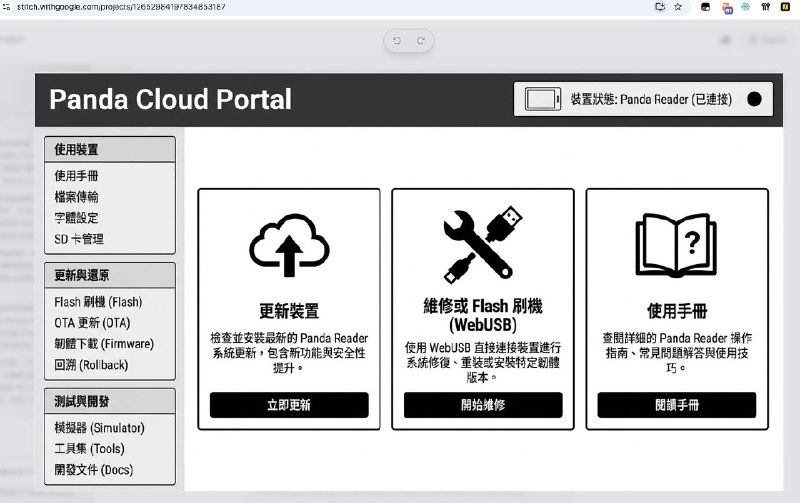800x503 pixels.
Task: Click the red-black browser extension icon
Action: (706, 7)
